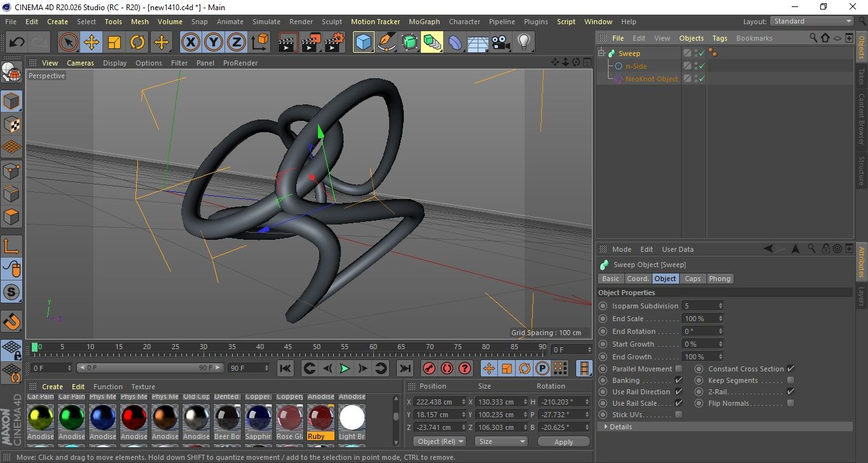This screenshot has width=868, height=463.
Task: Click the Light bulb icon
Action: (x=523, y=43)
